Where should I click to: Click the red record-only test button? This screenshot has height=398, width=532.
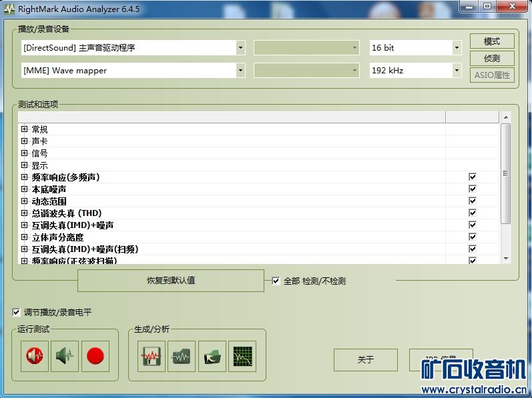pos(95,356)
